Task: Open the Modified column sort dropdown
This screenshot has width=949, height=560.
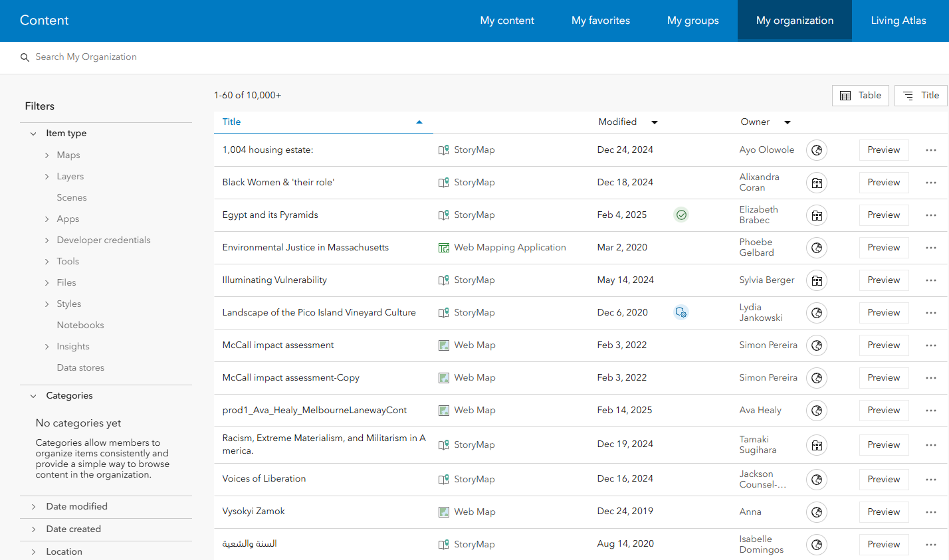Action: [655, 122]
